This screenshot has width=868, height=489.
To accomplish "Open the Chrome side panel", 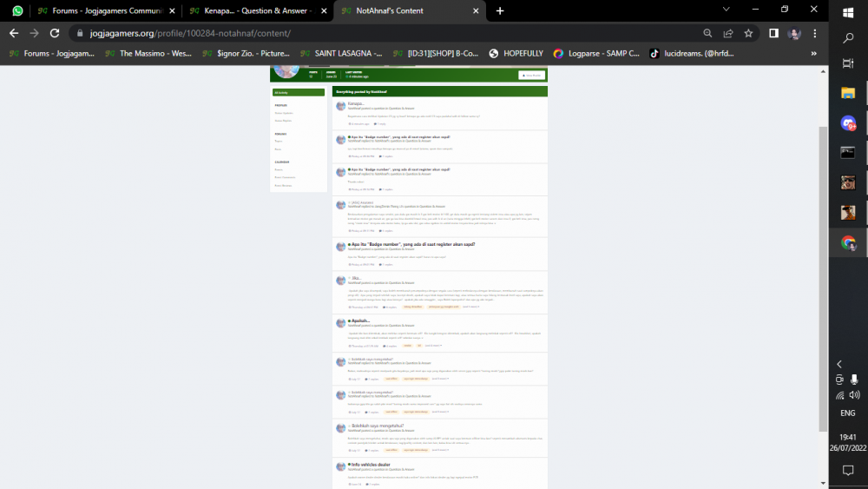I will (774, 33).
